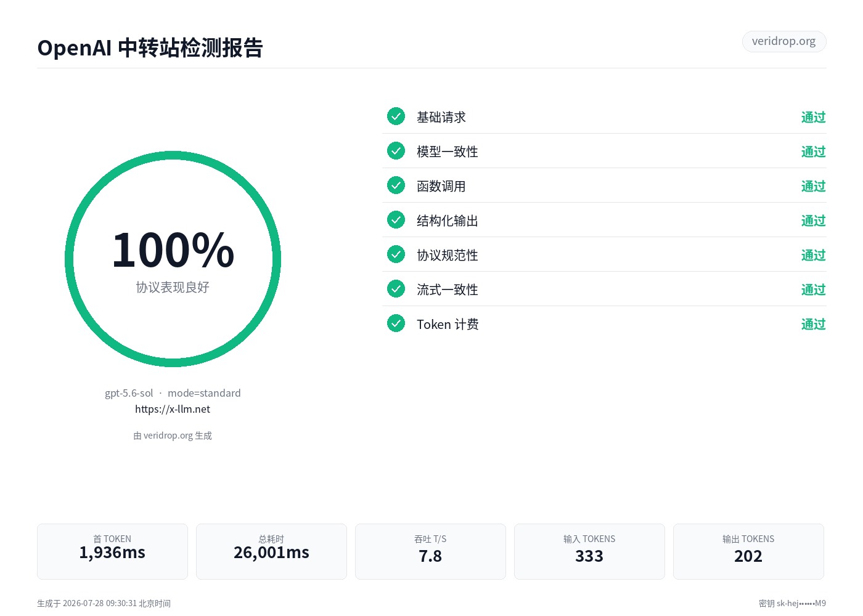
Task: Click the gpt-5.6-sol model label
Action: [x=129, y=393]
